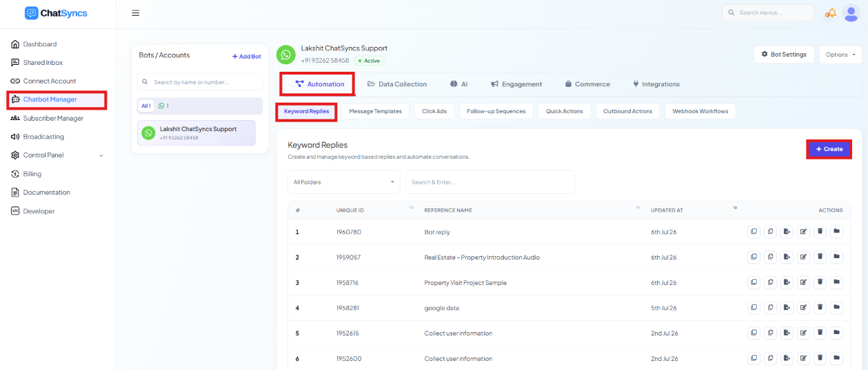Delete the Bot reply row
The width and height of the screenshot is (868, 370).
820,232
